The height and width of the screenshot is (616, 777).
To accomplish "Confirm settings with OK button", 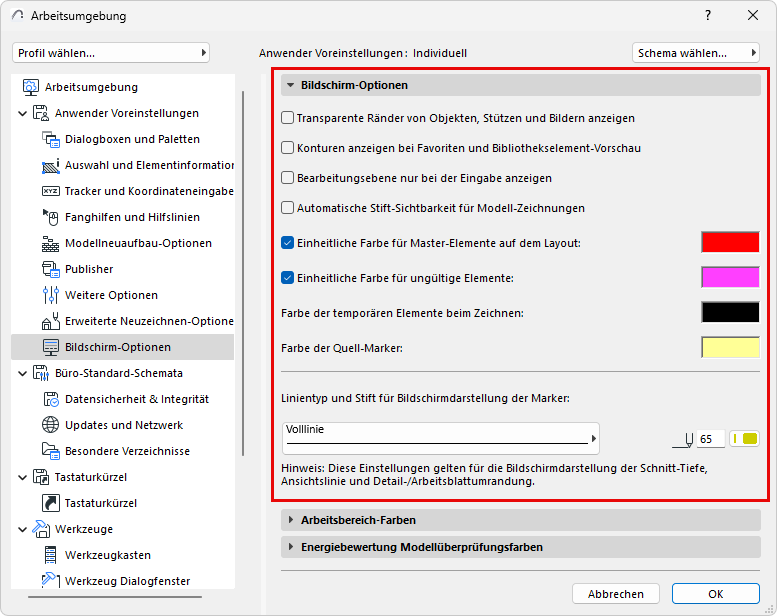I will (x=716, y=594).
